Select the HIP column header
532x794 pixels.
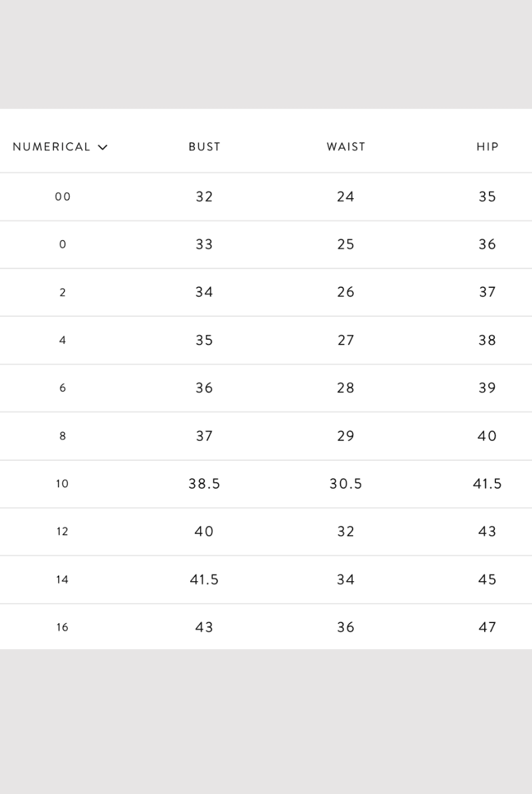487,147
